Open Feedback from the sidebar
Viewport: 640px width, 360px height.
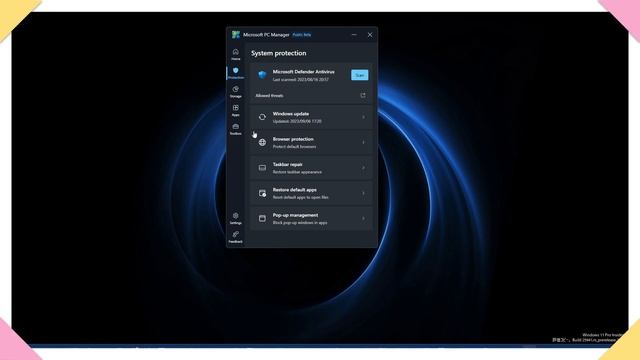click(x=236, y=237)
